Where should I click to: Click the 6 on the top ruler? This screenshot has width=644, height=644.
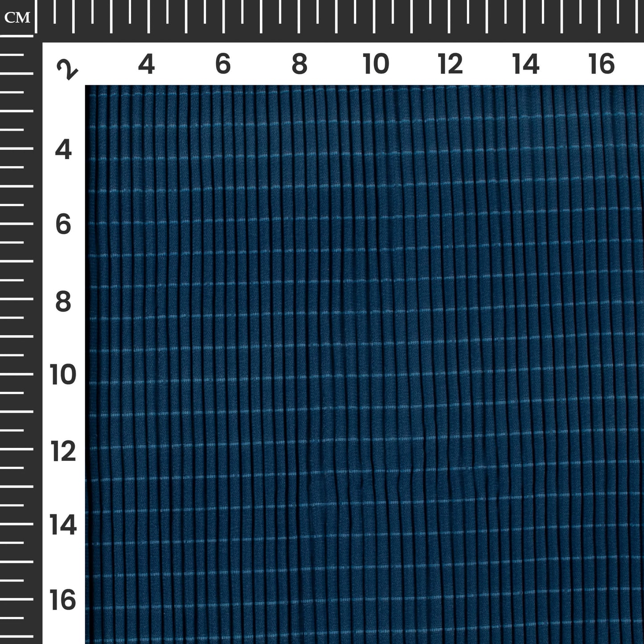pyautogui.click(x=223, y=64)
